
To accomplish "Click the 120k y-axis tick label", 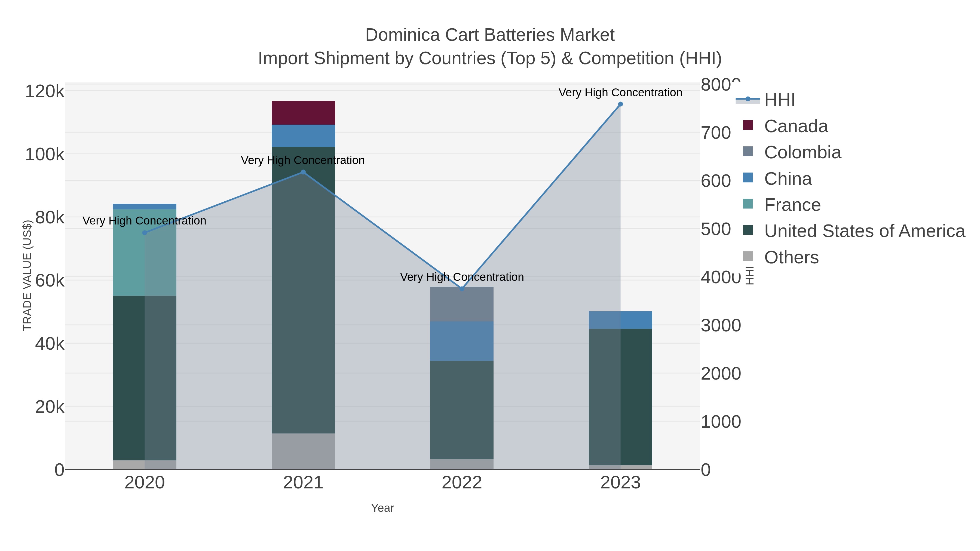I will [45, 92].
